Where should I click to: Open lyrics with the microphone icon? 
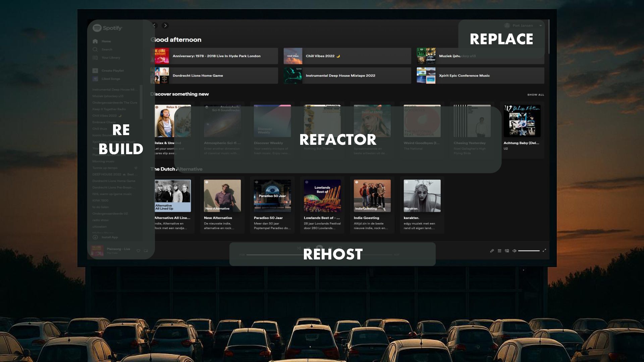tap(492, 251)
